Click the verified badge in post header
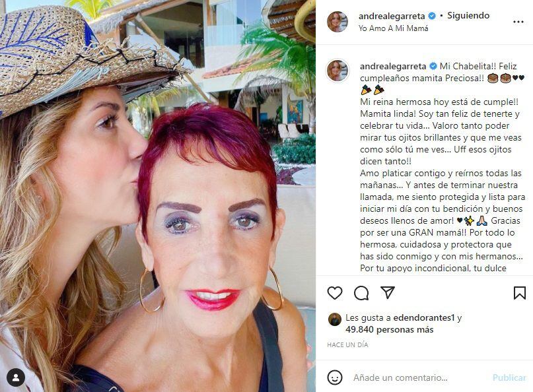 click(x=432, y=16)
